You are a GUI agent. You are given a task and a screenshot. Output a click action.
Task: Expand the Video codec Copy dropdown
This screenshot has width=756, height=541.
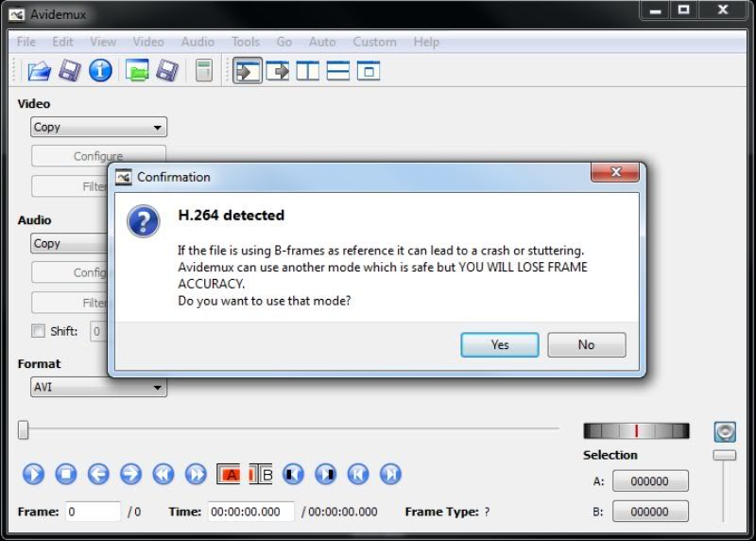[99, 128]
